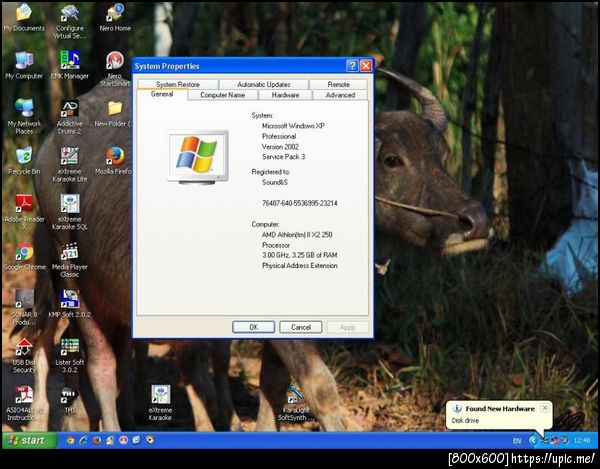This screenshot has width=600, height=469.
Task: Click 'Physical Address Extension' text
Action: [x=300, y=265]
